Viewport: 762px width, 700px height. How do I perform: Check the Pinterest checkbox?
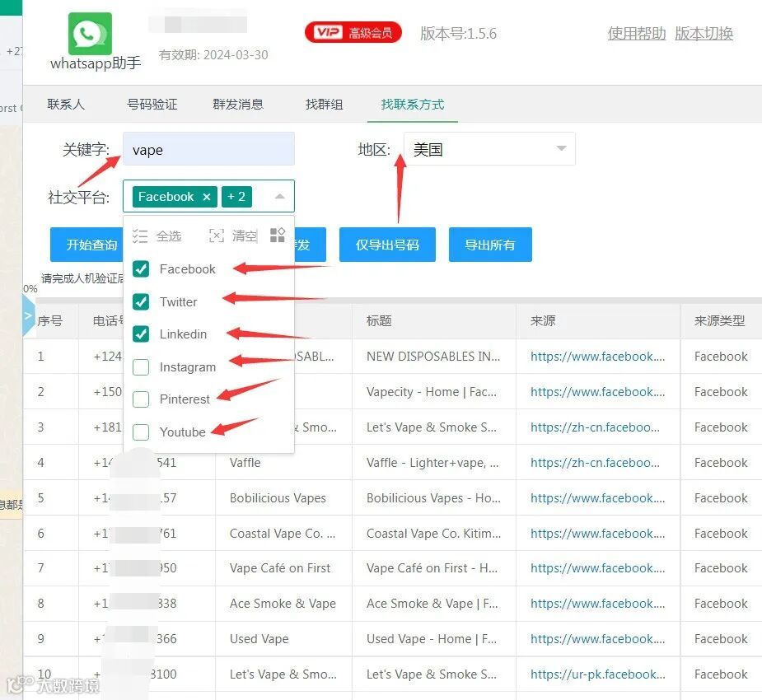(141, 399)
